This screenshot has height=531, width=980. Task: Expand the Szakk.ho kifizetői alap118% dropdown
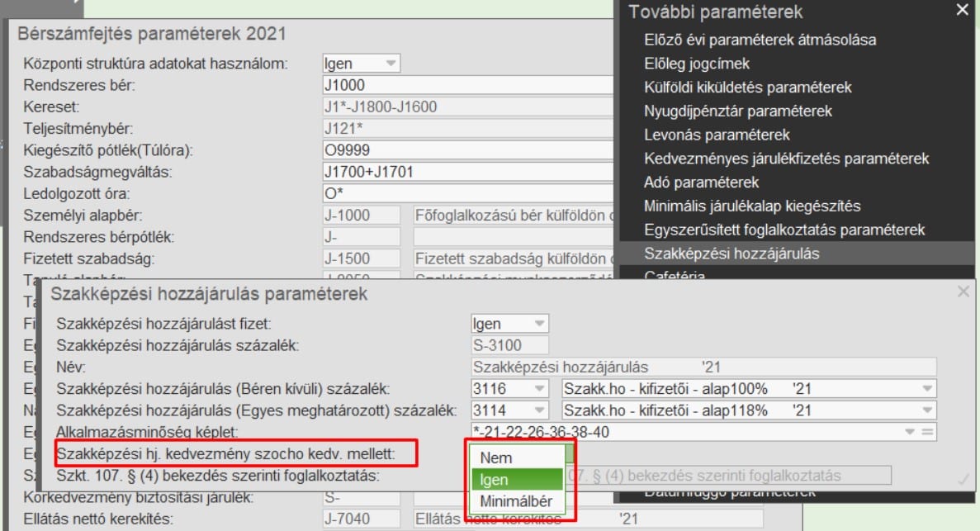point(927,410)
